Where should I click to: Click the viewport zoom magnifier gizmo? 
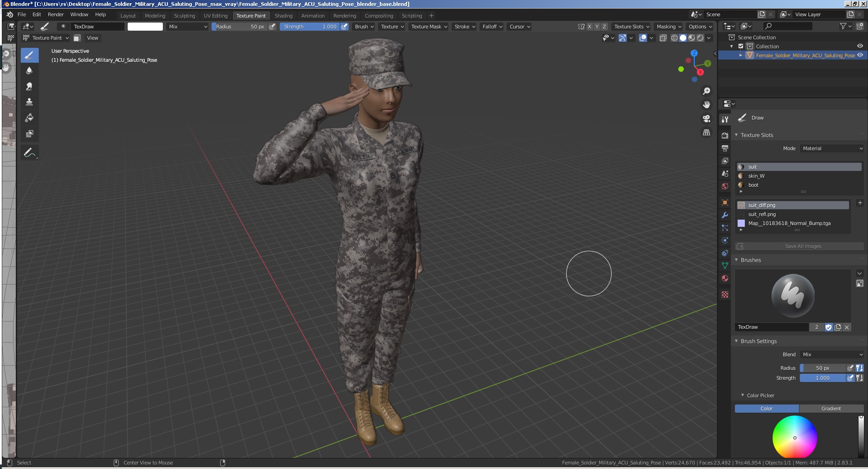(x=706, y=91)
